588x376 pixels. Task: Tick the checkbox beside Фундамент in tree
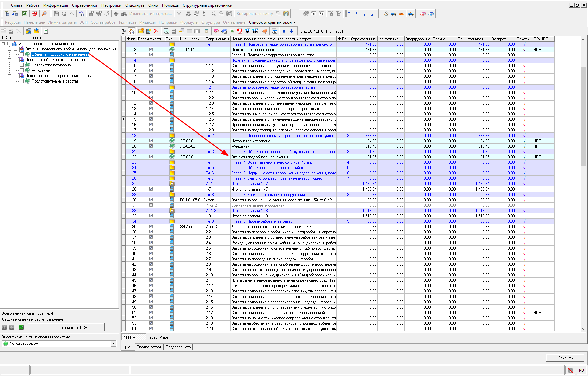point(22,70)
